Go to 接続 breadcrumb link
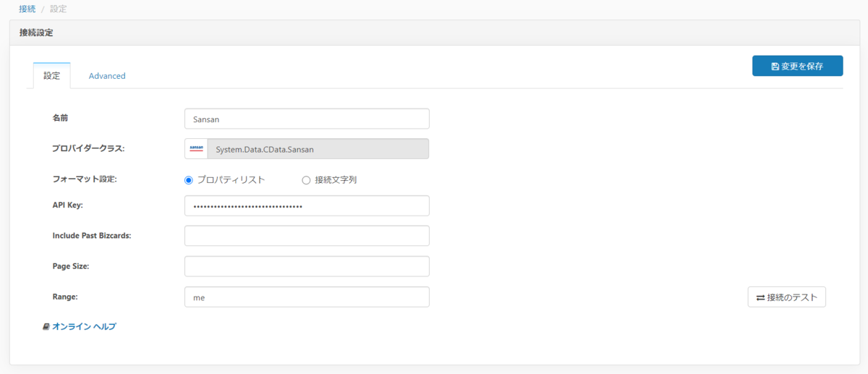The width and height of the screenshot is (868, 374). click(27, 9)
